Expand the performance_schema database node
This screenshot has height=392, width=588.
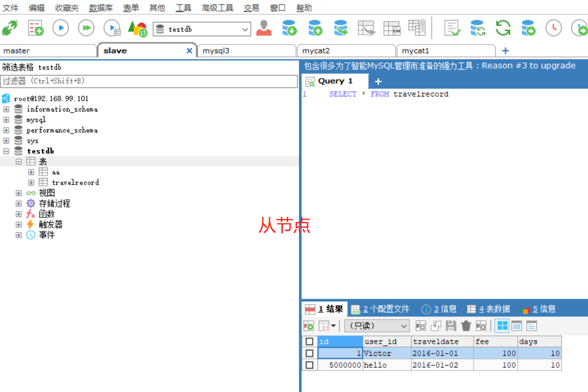[6, 130]
